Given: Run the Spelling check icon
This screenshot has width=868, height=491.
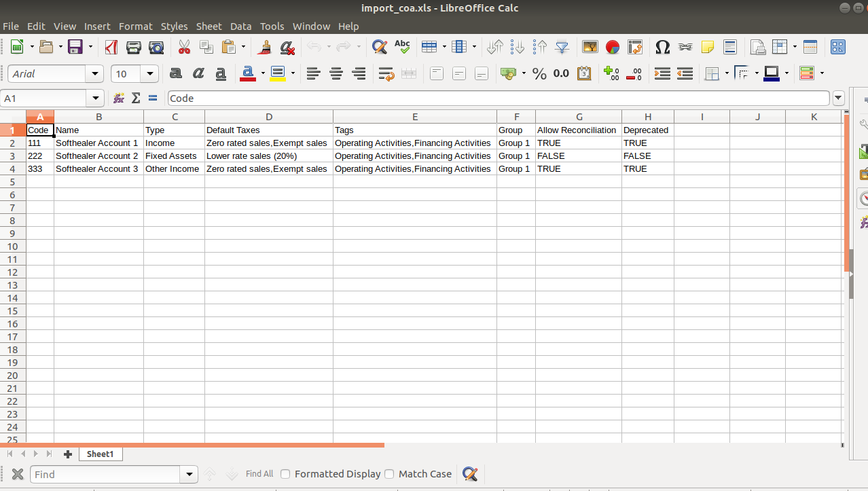Looking at the screenshot, I should tap(402, 47).
